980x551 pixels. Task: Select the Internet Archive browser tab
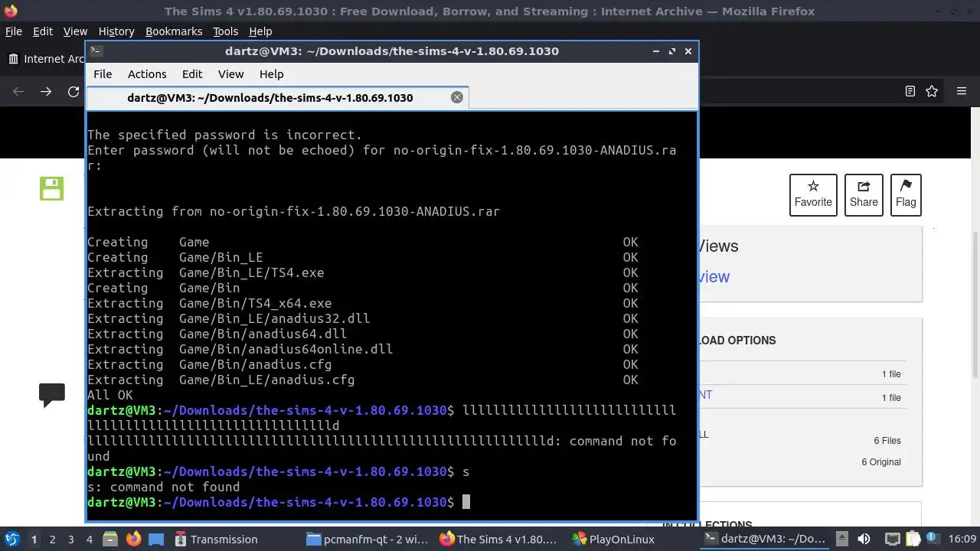click(x=44, y=59)
